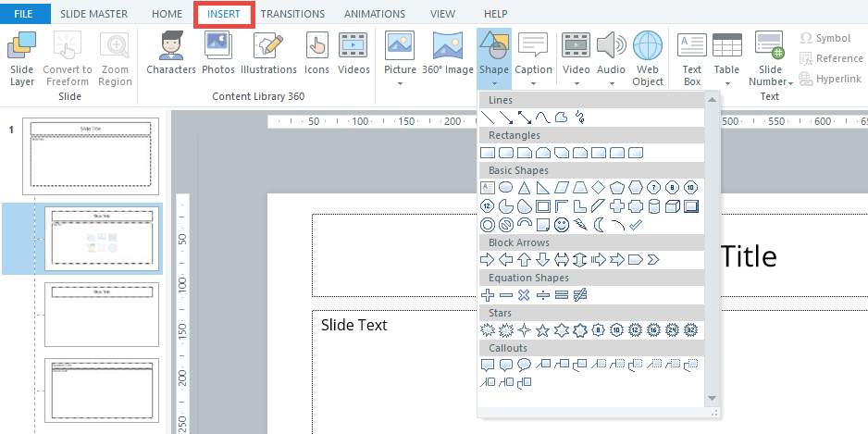Screen dimensions: 868x434
Task: Open the FILE tab
Action: tap(23, 14)
